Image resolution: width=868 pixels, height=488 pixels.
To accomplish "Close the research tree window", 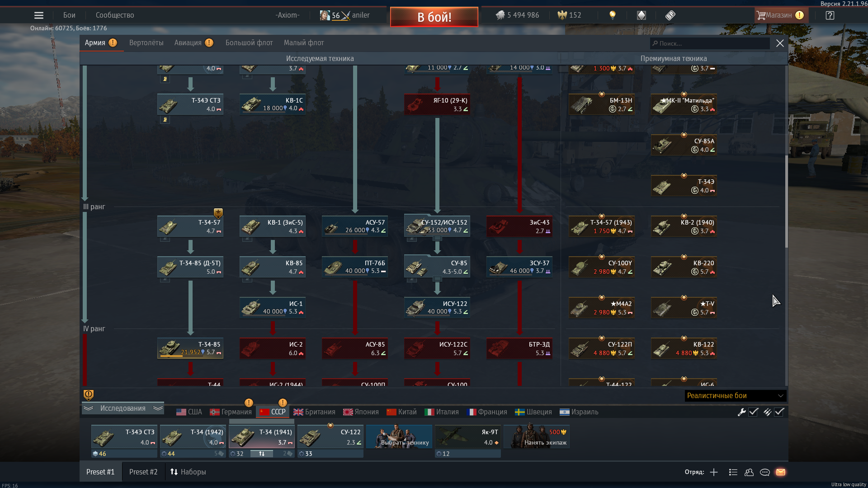I will (780, 43).
